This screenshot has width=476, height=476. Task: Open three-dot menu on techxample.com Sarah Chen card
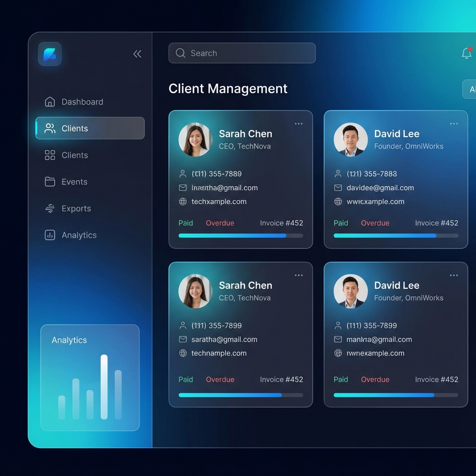(298, 124)
